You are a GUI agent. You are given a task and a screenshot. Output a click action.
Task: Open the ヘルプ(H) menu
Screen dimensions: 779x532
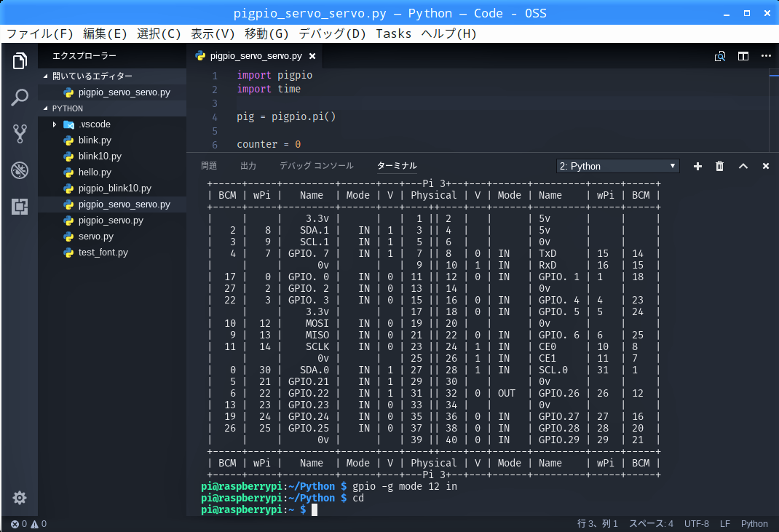[448, 33]
